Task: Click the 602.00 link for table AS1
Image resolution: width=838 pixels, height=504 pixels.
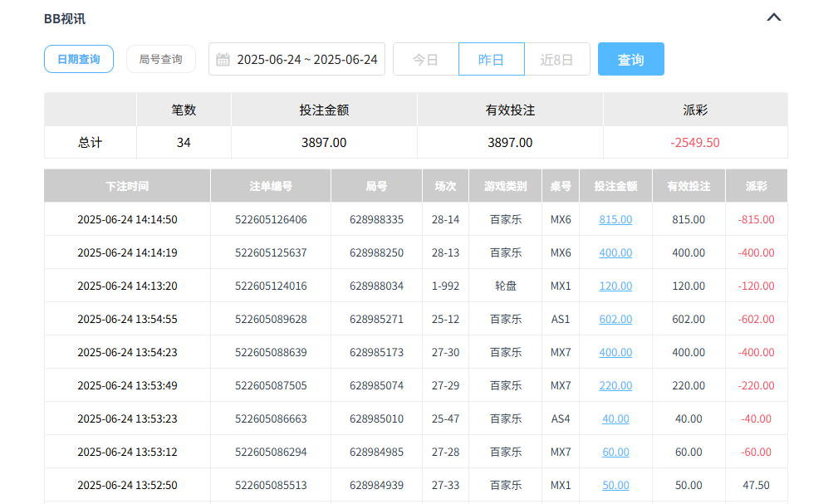Action: [615, 318]
